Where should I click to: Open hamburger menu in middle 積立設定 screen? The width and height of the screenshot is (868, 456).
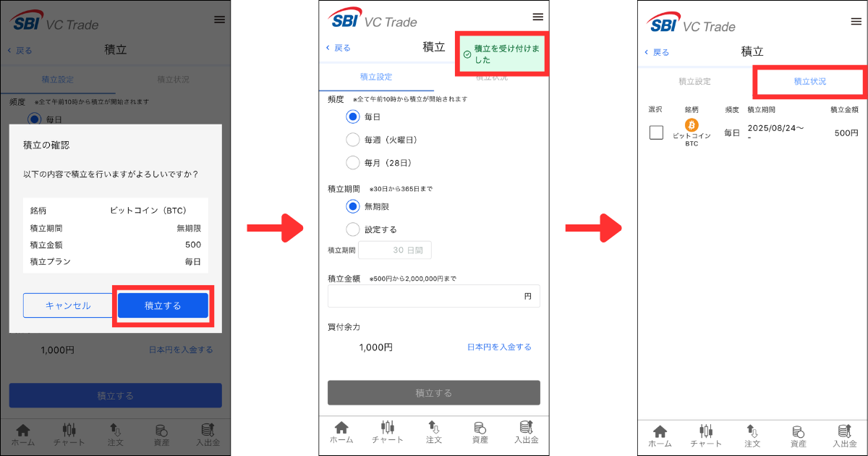click(x=537, y=17)
